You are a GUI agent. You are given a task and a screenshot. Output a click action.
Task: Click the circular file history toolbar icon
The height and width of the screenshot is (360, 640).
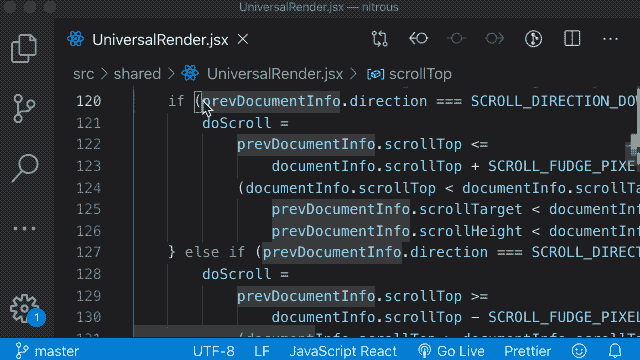click(x=533, y=39)
